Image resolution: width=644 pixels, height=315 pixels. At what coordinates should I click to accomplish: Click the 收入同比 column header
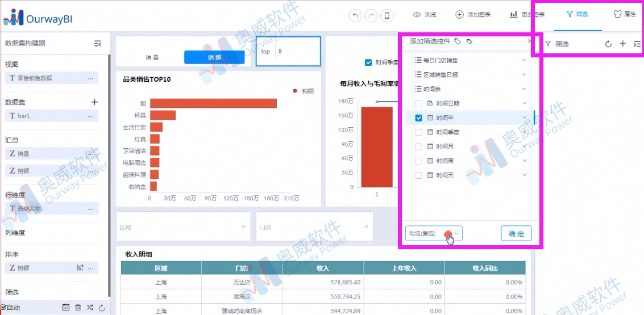click(x=485, y=268)
